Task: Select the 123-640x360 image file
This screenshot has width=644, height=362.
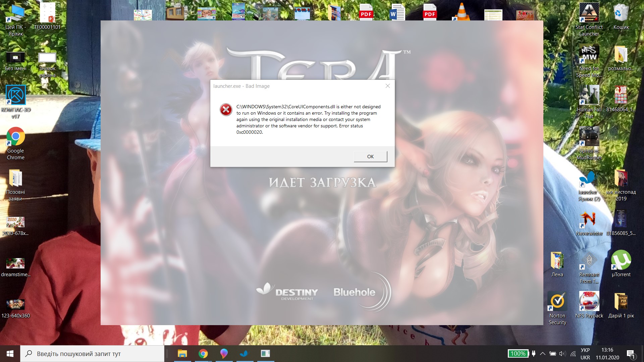Action: [x=15, y=308]
